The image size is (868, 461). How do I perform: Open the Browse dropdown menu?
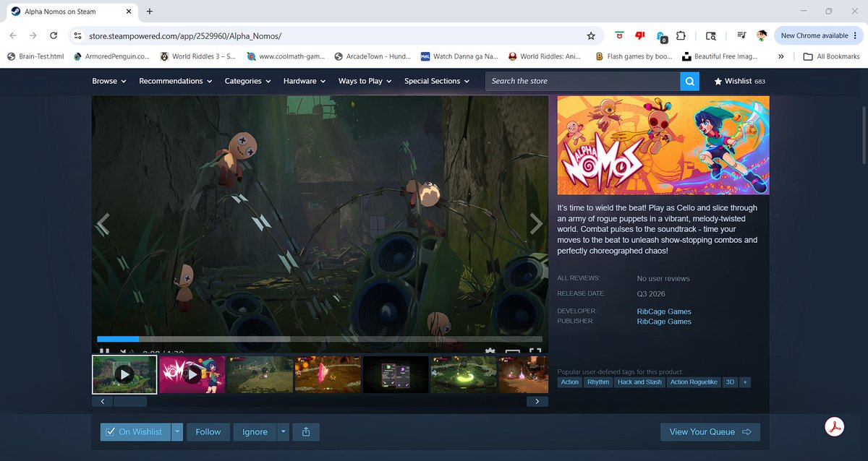109,81
